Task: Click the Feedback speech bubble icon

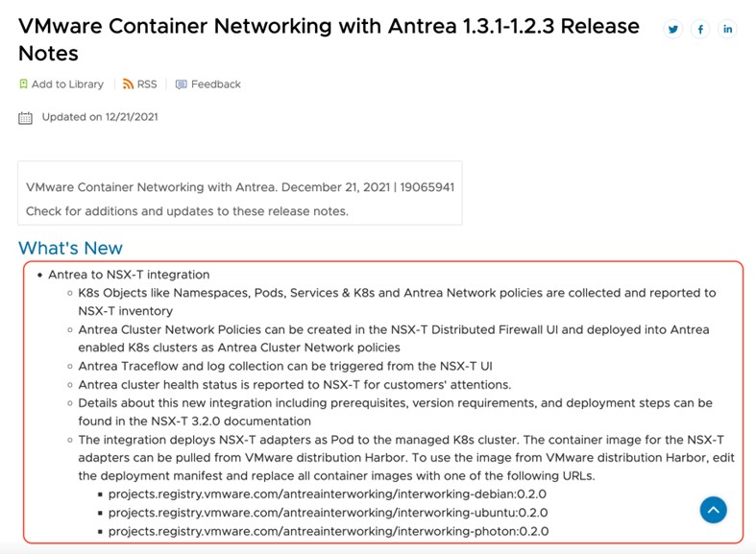Action: click(x=182, y=84)
